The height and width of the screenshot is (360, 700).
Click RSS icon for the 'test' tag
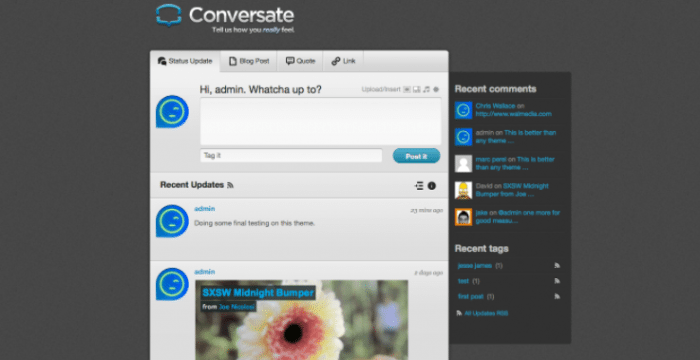pyautogui.click(x=557, y=281)
